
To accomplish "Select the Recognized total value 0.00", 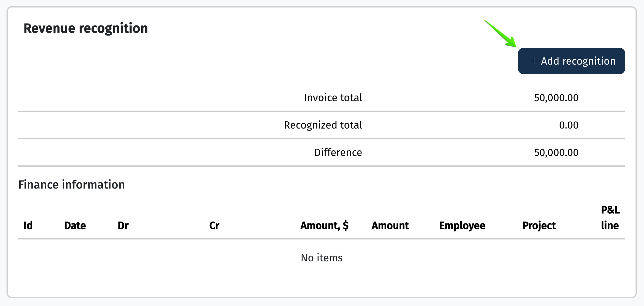I will point(569,125).
